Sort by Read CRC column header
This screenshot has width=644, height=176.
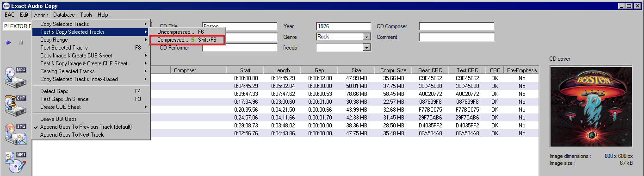[x=430, y=70]
